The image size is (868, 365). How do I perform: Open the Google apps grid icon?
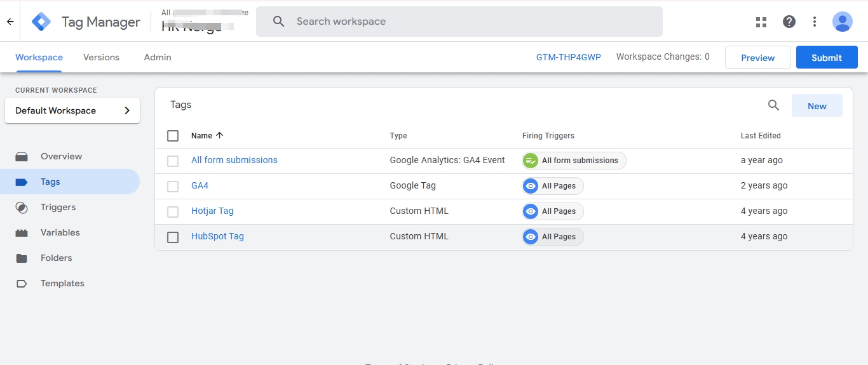[x=761, y=22]
